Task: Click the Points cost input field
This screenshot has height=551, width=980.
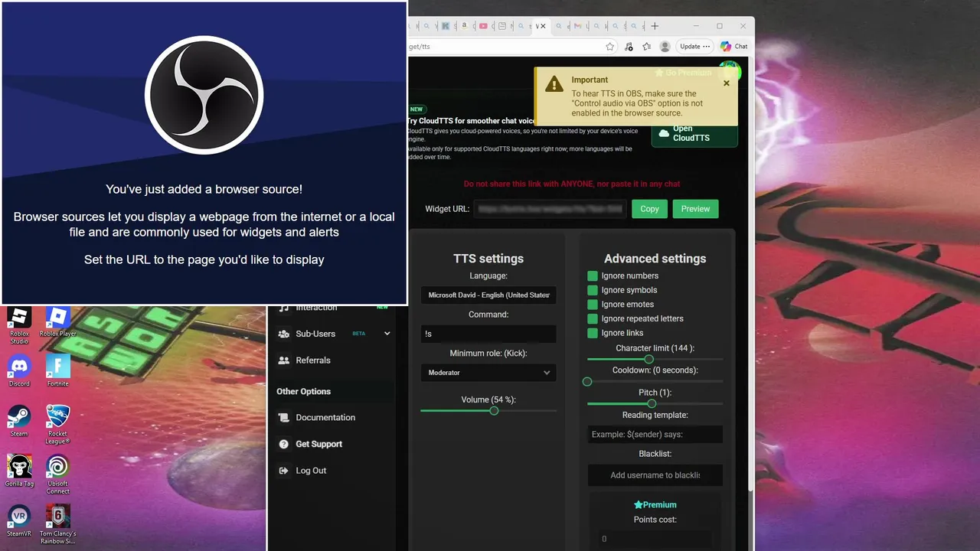Action: [x=655, y=539]
